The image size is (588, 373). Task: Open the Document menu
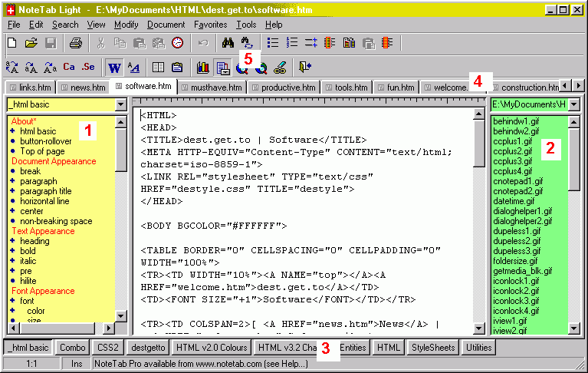click(x=166, y=25)
